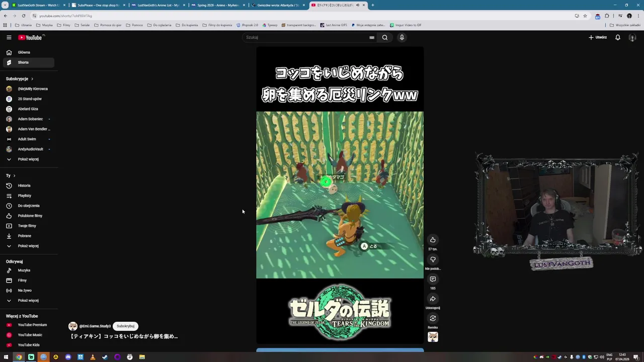The image size is (644, 362).
Task: Open the Short's sound thumbnail
Action: pyautogui.click(x=433, y=337)
